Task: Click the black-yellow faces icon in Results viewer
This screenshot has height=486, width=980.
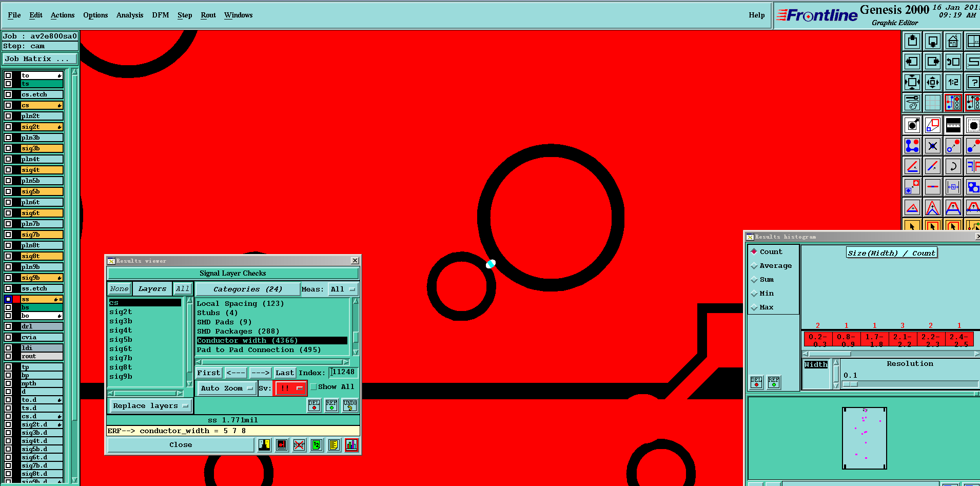Action: click(264, 445)
